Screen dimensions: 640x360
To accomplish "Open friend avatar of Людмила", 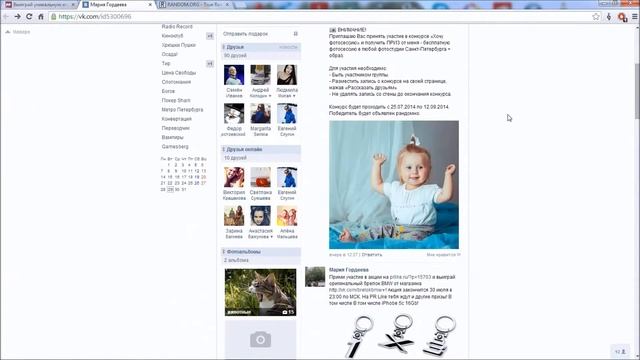I will click(287, 75).
